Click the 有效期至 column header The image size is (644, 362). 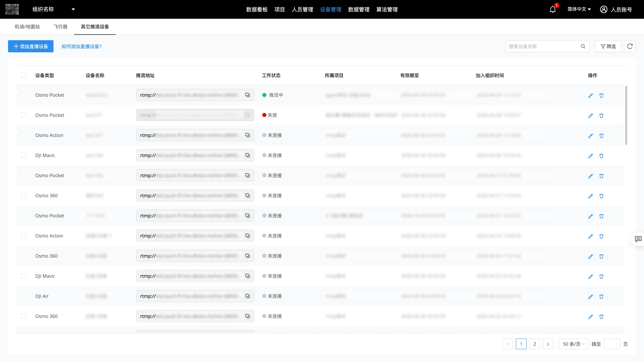click(409, 76)
